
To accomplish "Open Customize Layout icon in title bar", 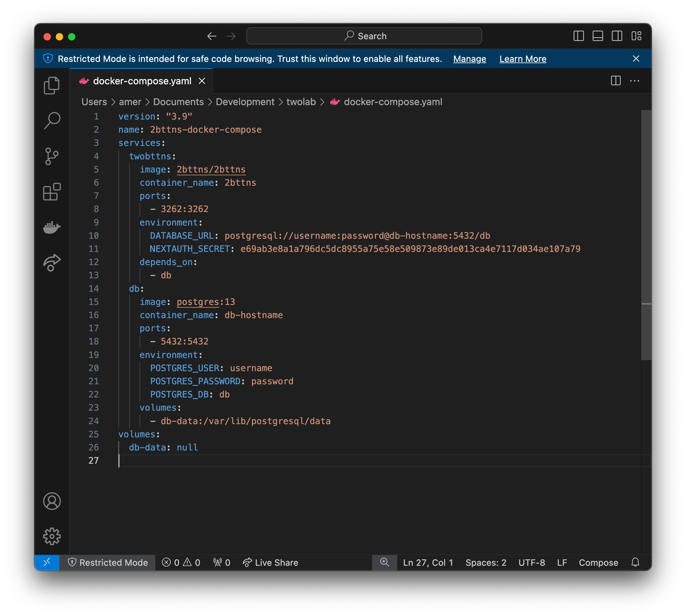I will [x=636, y=36].
